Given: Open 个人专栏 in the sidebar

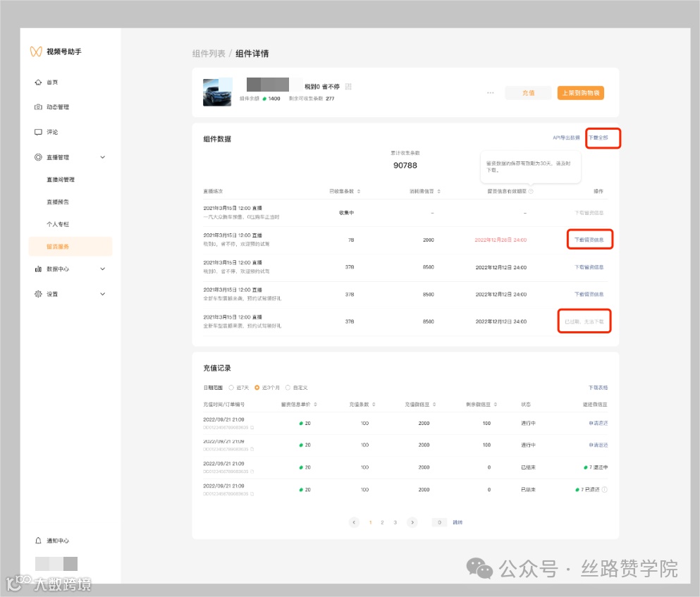Looking at the screenshot, I should [58, 224].
